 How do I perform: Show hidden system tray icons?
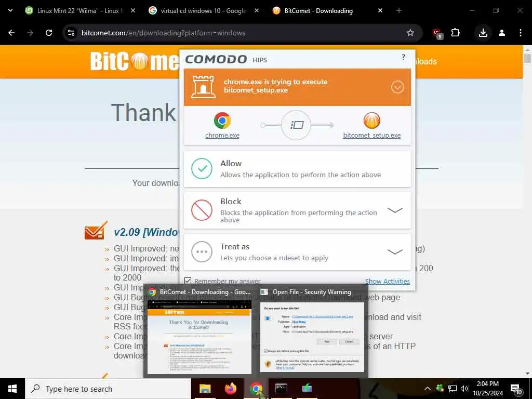coord(428,389)
